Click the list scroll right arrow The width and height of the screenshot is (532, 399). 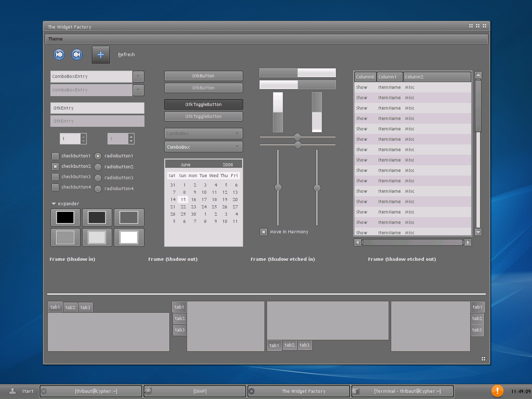pos(468,242)
